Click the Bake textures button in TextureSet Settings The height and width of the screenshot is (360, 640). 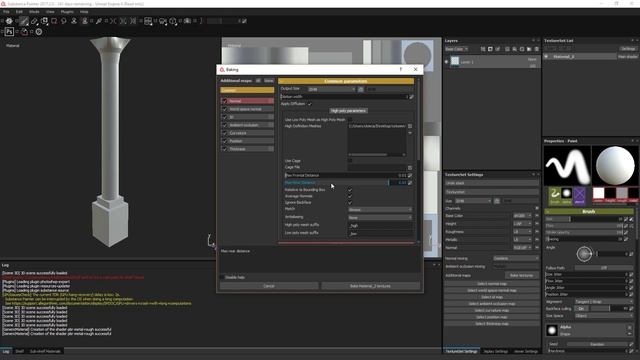(x=521, y=276)
